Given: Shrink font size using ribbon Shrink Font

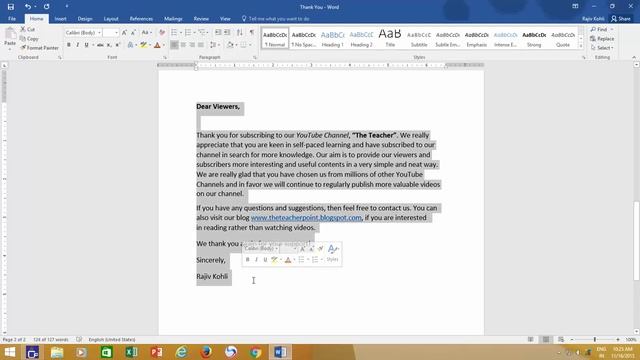Looking at the screenshot, I should (x=133, y=33).
